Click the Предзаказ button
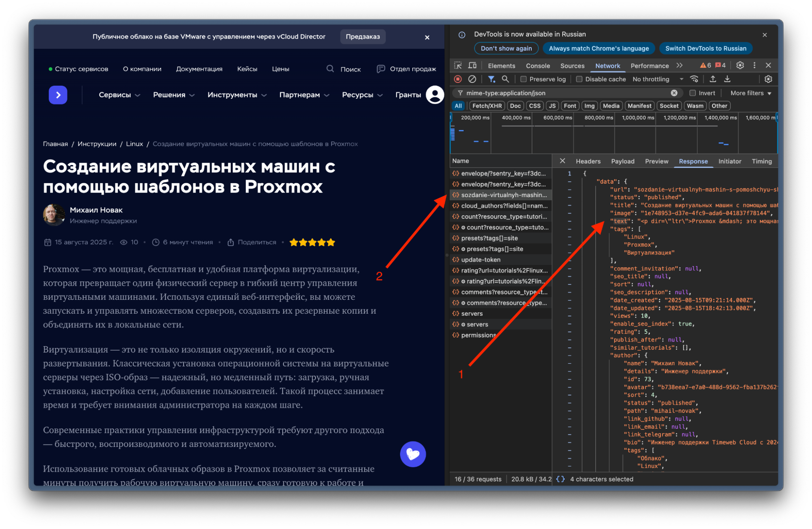 click(363, 37)
